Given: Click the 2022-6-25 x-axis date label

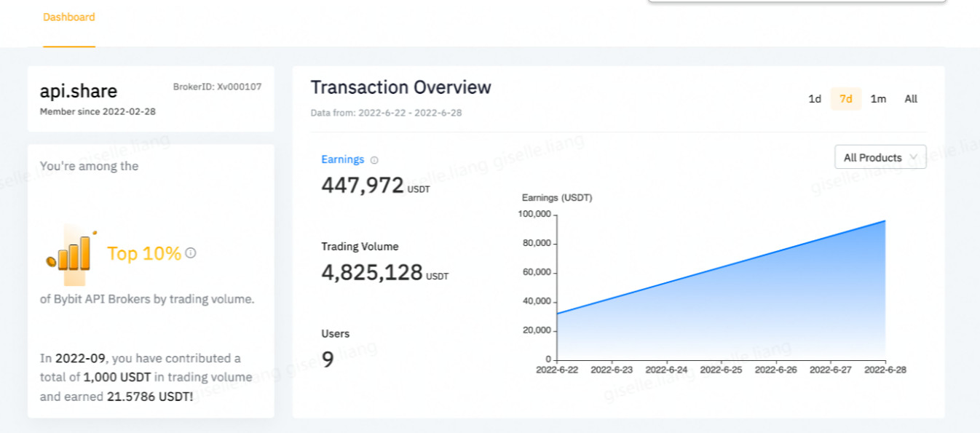Looking at the screenshot, I should [x=721, y=370].
